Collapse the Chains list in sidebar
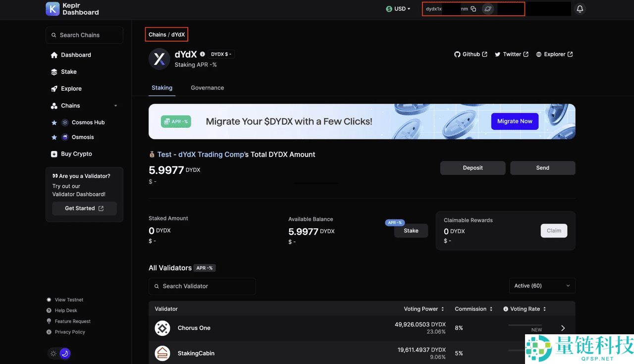The image size is (634, 364). click(x=116, y=105)
